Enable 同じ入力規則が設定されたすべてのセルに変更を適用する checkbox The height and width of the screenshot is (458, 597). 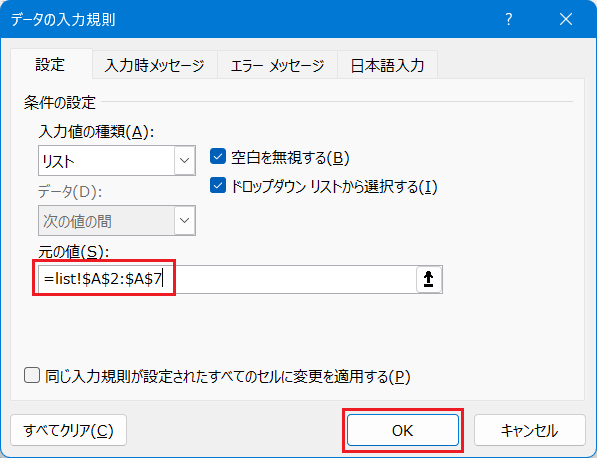(x=32, y=375)
